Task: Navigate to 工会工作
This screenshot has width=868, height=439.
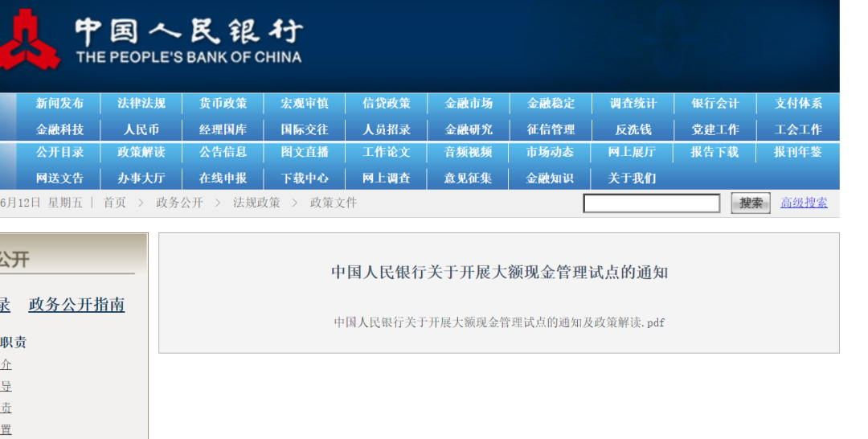Action: [798, 129]
